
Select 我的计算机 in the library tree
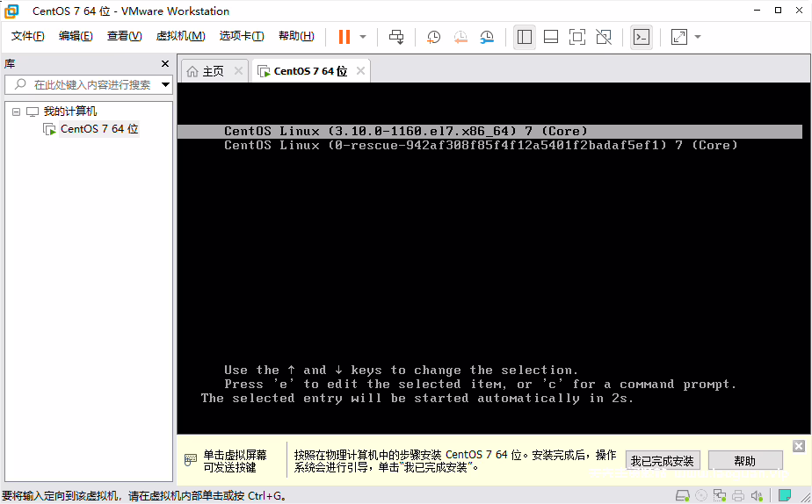point(70,112)
